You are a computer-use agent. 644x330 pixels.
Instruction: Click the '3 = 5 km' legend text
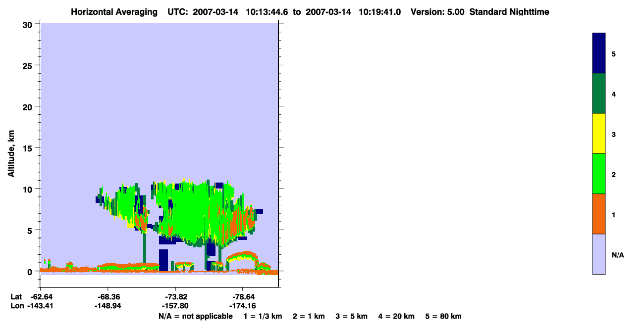[x=352, y=317]
